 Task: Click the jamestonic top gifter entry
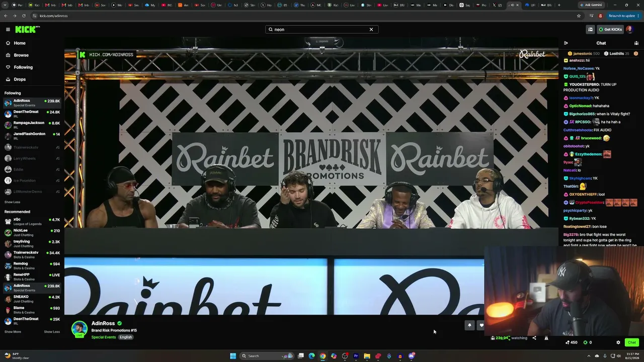pos(584,53)
